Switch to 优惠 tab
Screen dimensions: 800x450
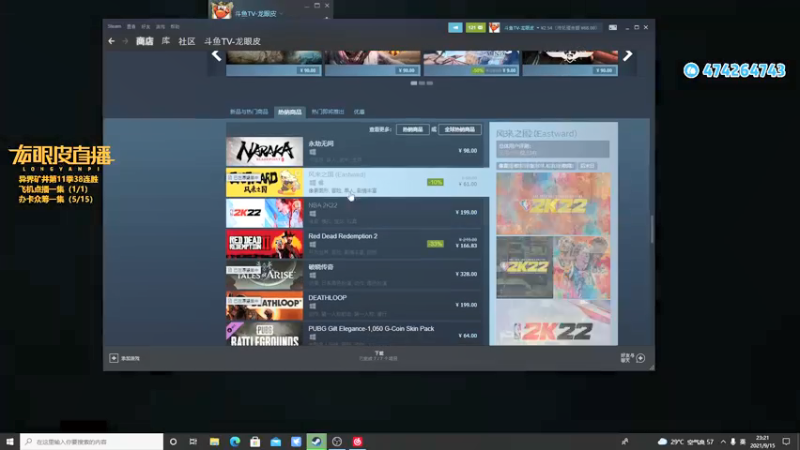(359, 112)
